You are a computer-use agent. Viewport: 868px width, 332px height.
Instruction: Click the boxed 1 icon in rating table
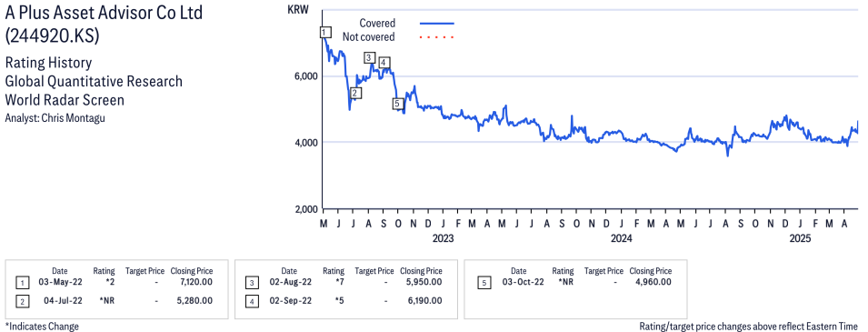(x=22, y=283)
